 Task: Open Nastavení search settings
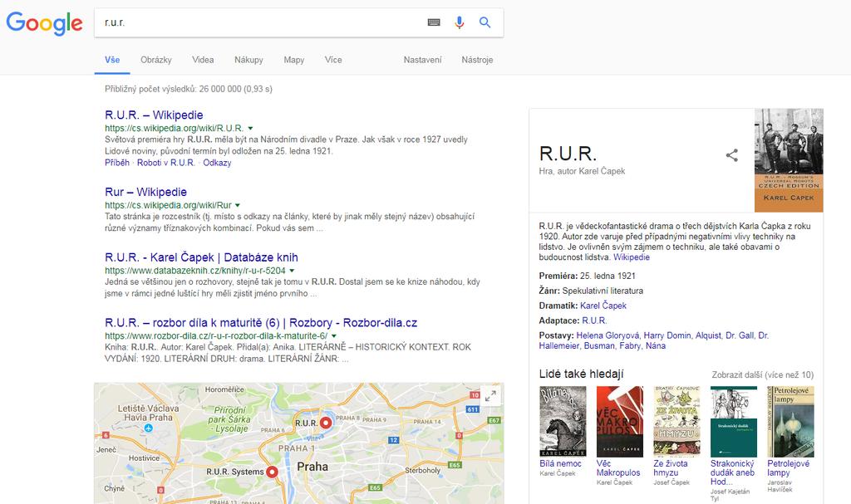coord(422,60)
